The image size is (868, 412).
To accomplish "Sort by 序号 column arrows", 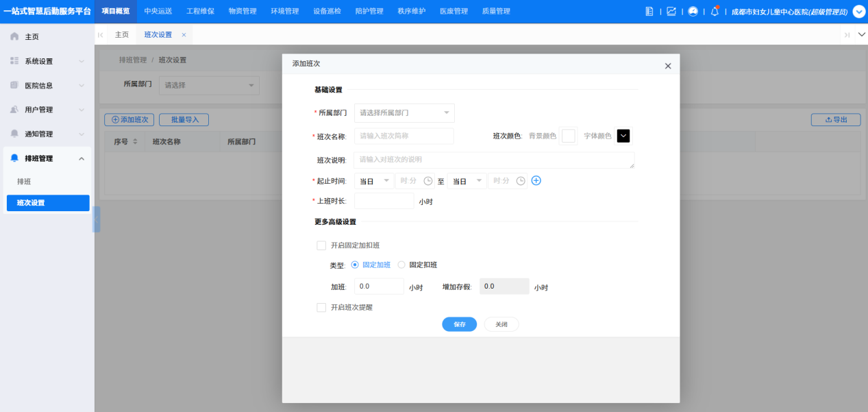I will 135,141.
